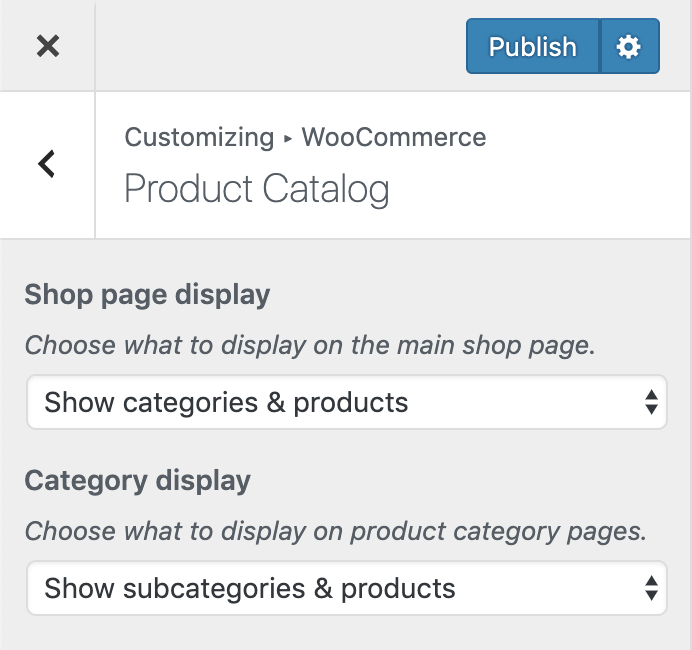Viewport: 692px width, 650px height.
Task: Open the Shop page display dropdown
Action: click(347, 402)
